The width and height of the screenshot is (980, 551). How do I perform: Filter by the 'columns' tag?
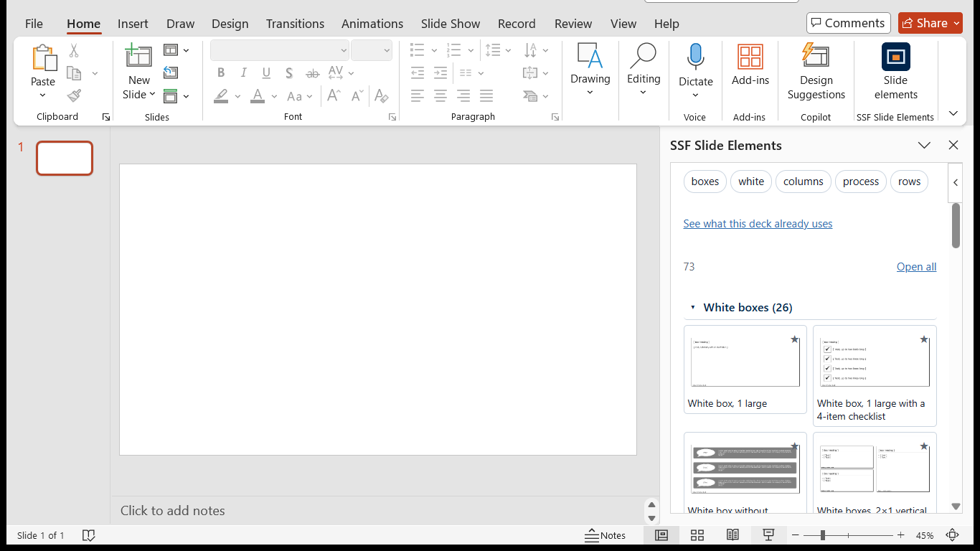point(803,182)
